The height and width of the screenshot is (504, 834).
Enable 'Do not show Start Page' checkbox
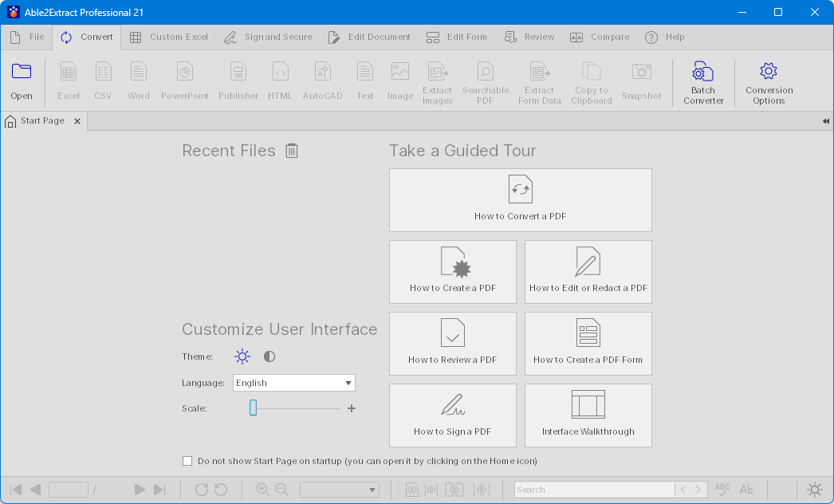[187, 461]
